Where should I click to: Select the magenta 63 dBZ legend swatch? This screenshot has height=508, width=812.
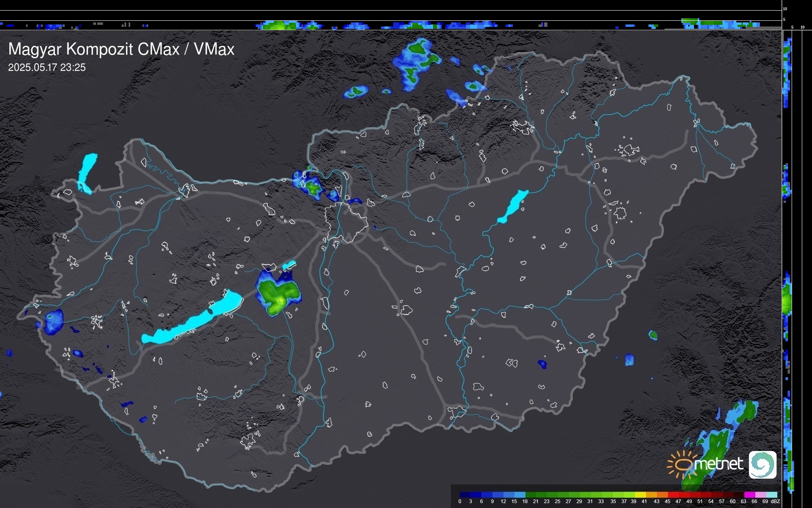tap(749, 495)
